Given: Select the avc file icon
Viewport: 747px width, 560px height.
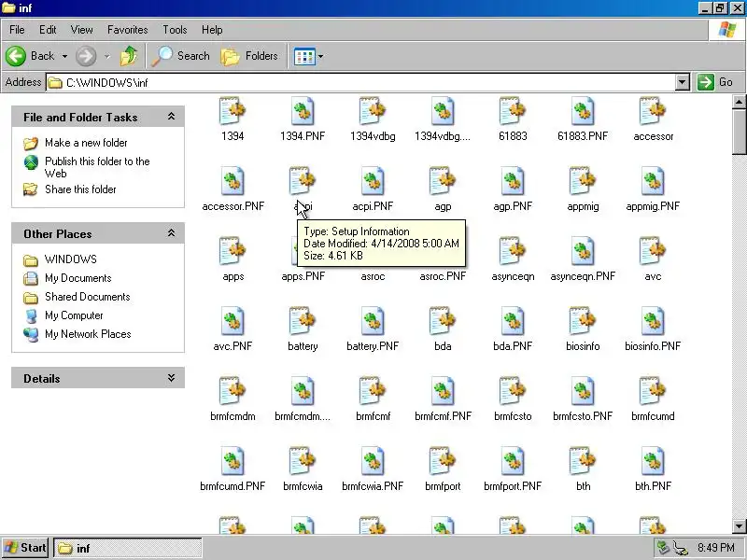Looking at the screenshot, I should 653,251.
